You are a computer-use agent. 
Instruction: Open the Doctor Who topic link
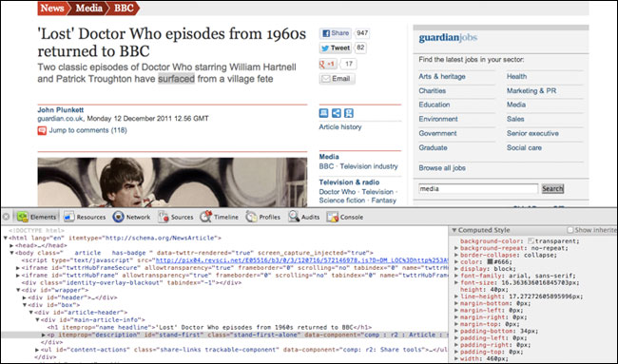click(x=337, y=192)
